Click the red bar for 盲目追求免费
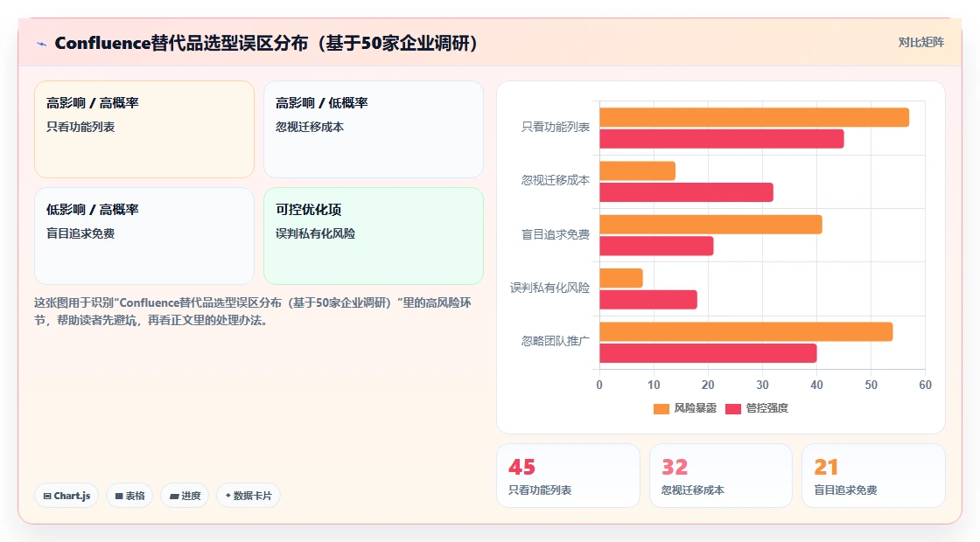980x542 pixels. [x=656, y=246]
